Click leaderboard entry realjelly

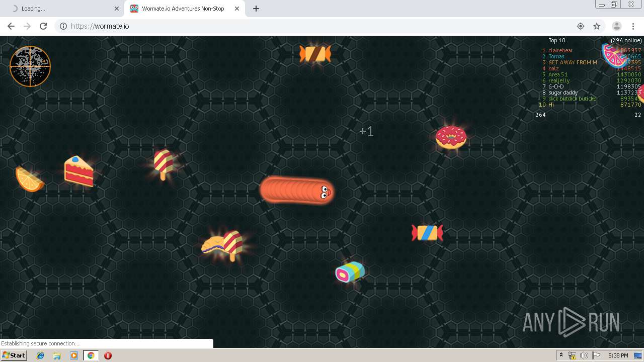pyautogui.click(x=559, y=80)
